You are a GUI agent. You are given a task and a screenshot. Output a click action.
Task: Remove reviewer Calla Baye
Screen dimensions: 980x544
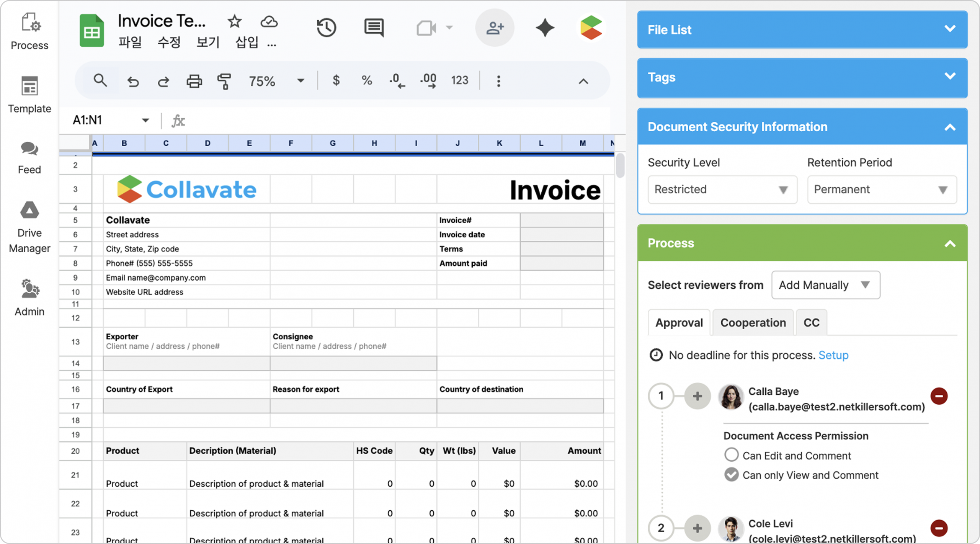(939, 396)
